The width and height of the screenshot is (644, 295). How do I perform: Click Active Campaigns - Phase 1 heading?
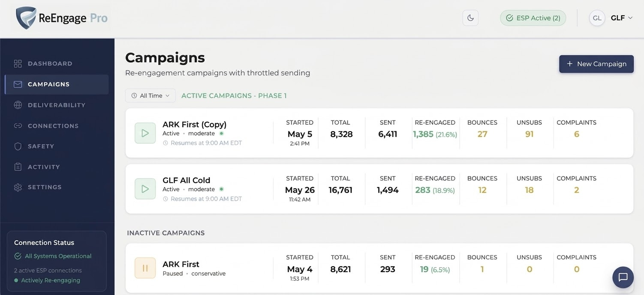[x=234, y=96]
